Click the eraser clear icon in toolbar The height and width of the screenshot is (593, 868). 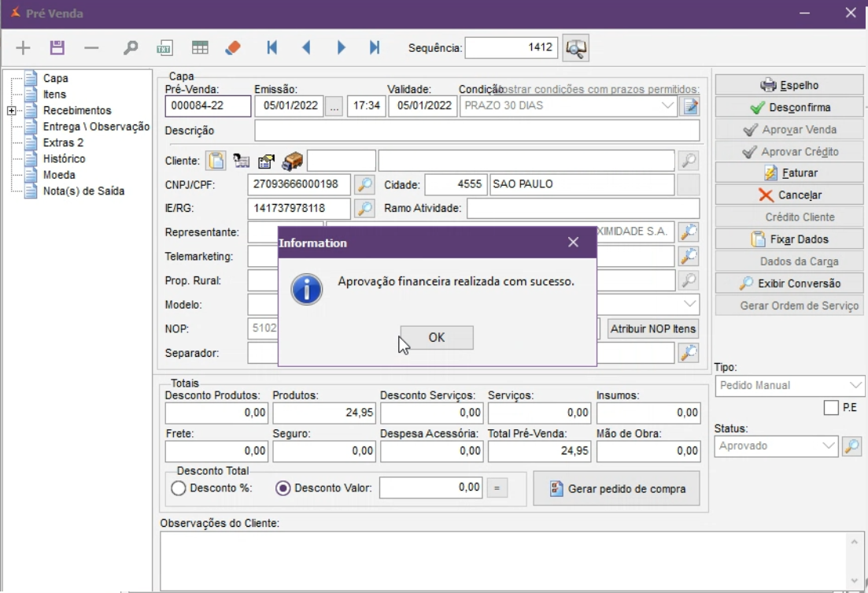pyautogui.click(x=232, y=48)
